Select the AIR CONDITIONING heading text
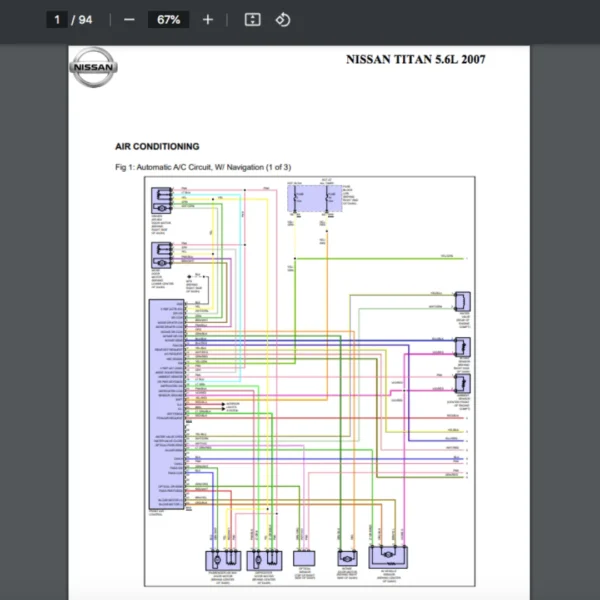The image size is (600, 600). click(157, 146)
